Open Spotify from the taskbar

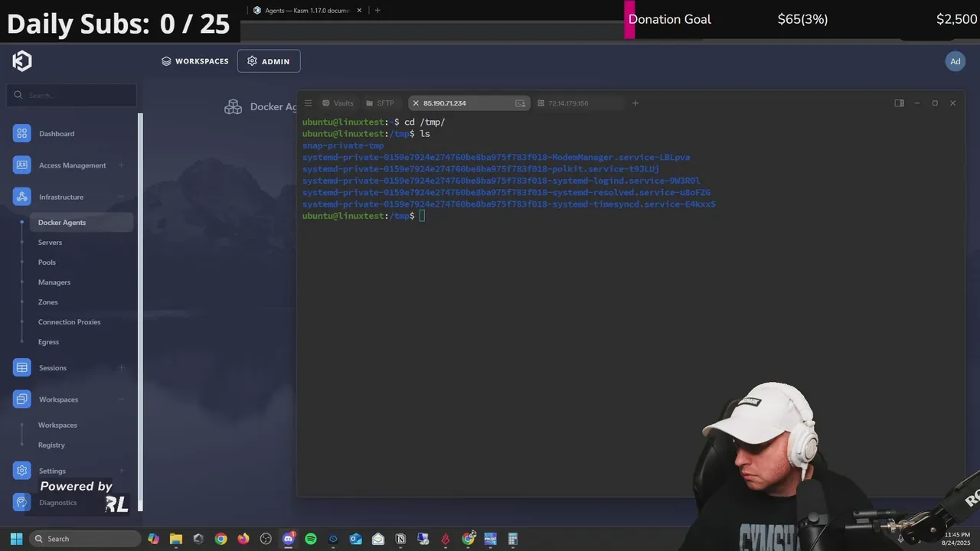pos(311,539)
